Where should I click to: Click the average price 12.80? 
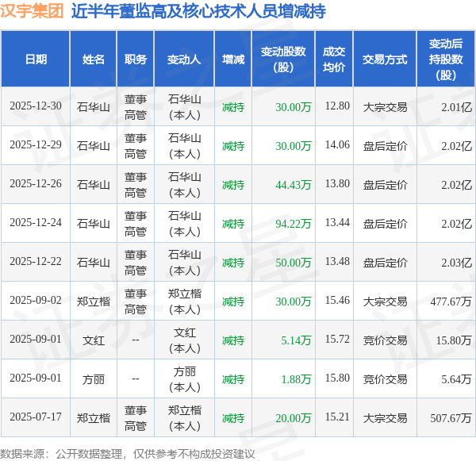point(337,106)
